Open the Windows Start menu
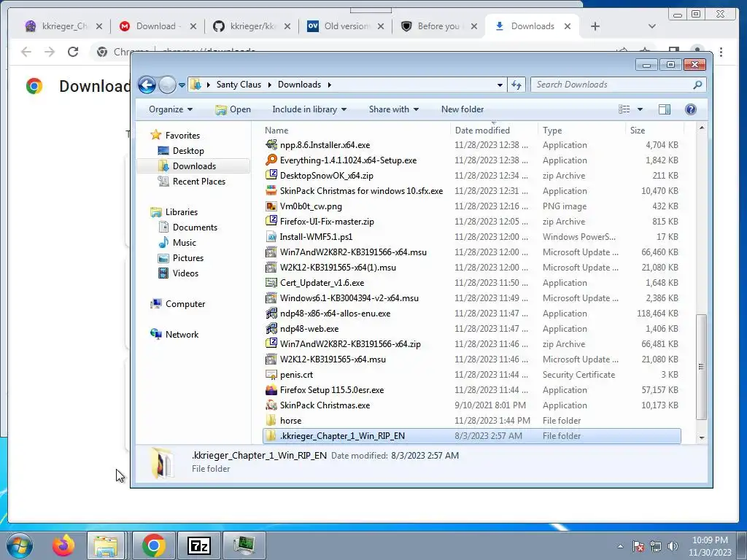This screenshot has width=747, height=560. click(19, 545)
